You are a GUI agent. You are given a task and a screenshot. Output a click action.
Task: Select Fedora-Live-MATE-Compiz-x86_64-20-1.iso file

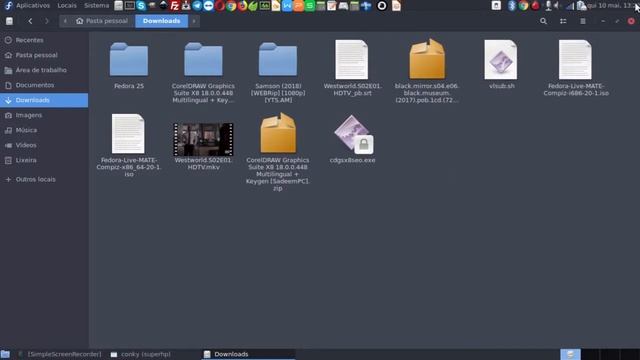pos(128,134)
